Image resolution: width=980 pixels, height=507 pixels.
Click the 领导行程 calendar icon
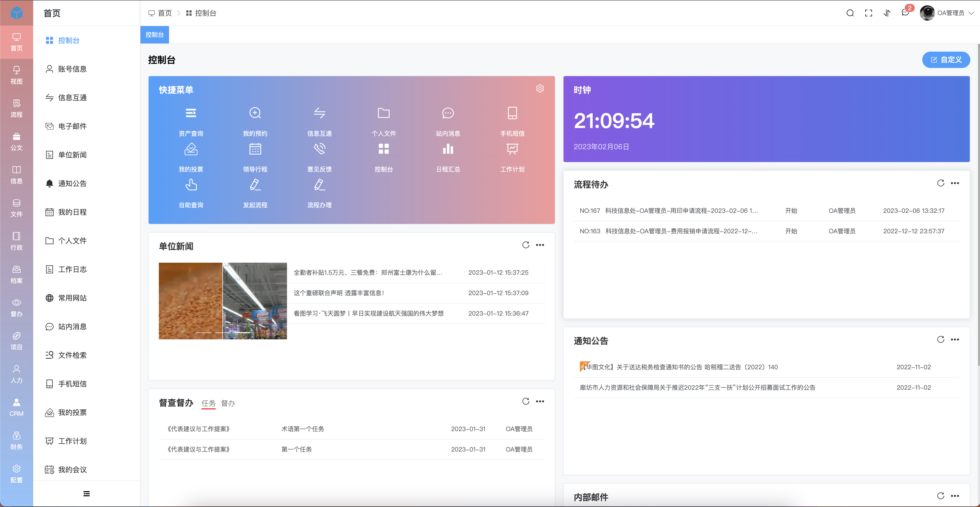(x=255, y=149)
